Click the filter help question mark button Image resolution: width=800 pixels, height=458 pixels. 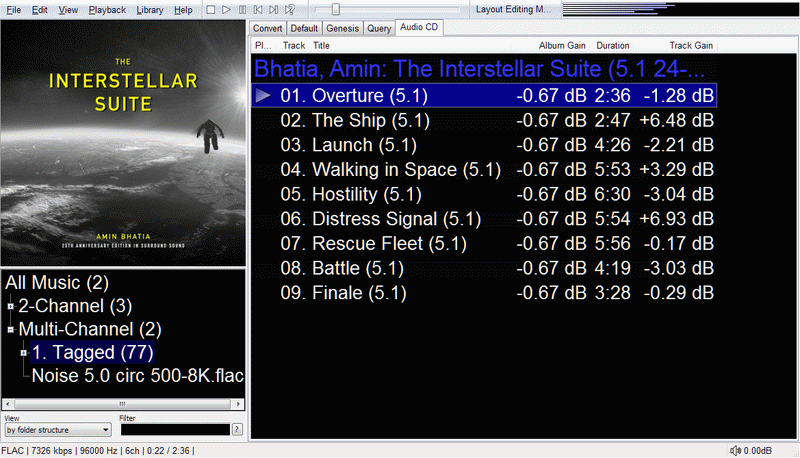point(237,429)
